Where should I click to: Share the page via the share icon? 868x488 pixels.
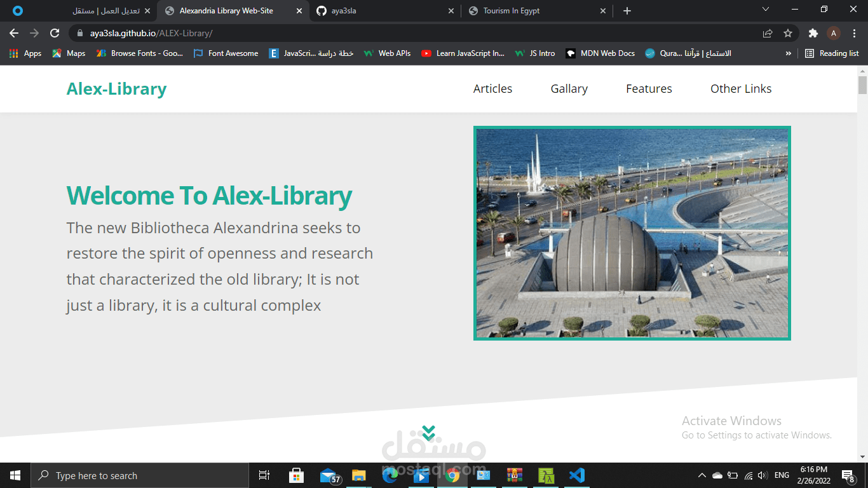(x=768, y=33)
